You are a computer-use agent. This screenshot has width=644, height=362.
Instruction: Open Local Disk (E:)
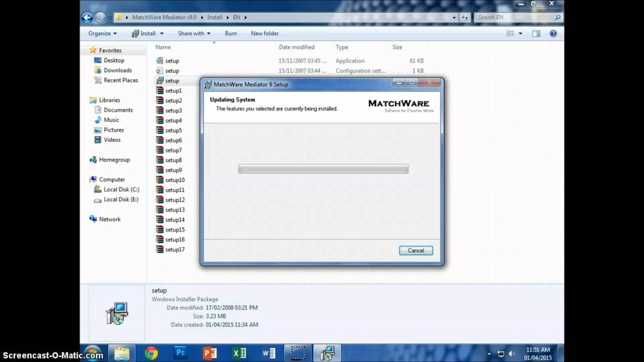click(121, 200)
